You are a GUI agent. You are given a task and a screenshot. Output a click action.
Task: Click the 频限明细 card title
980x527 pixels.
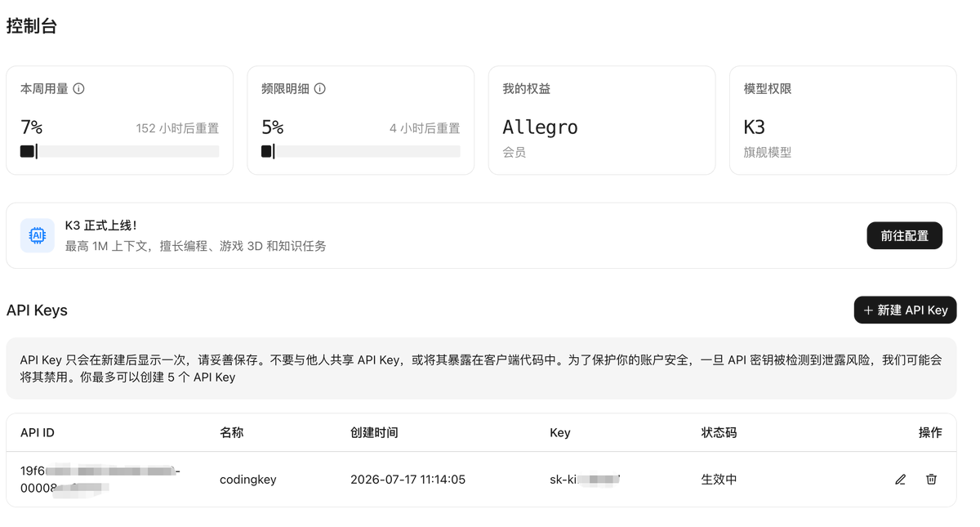(x=285, y=88)
